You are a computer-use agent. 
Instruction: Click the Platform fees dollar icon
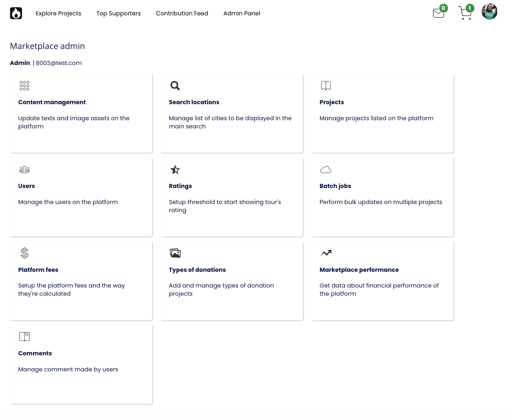tap(24, 253)
